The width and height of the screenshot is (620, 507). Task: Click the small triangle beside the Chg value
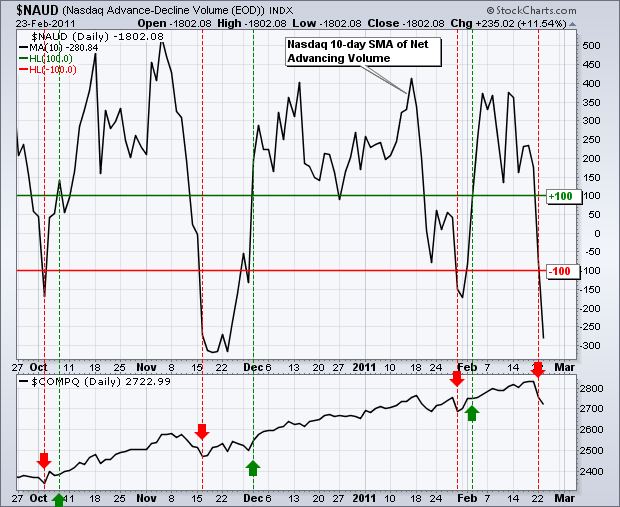572,24
